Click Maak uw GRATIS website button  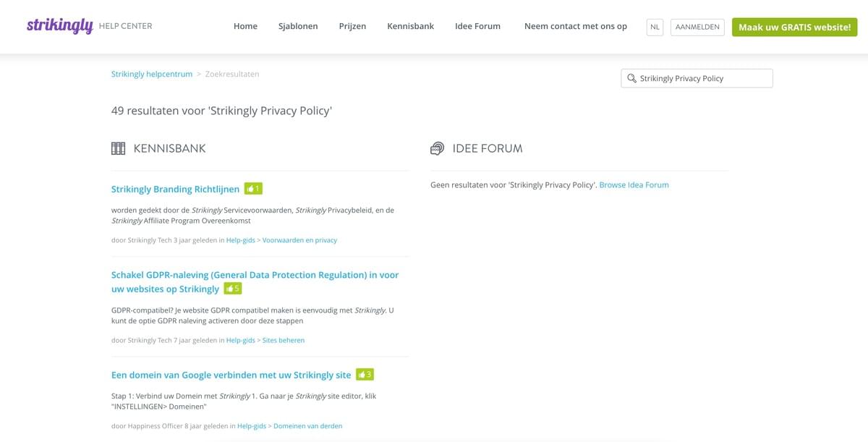794,27
